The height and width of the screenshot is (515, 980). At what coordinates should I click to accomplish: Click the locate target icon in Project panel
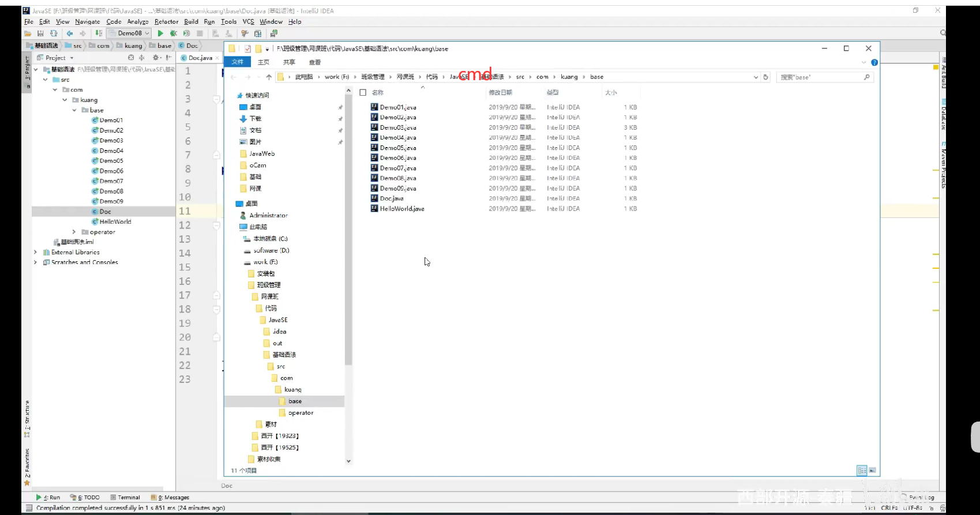point(131,58)
